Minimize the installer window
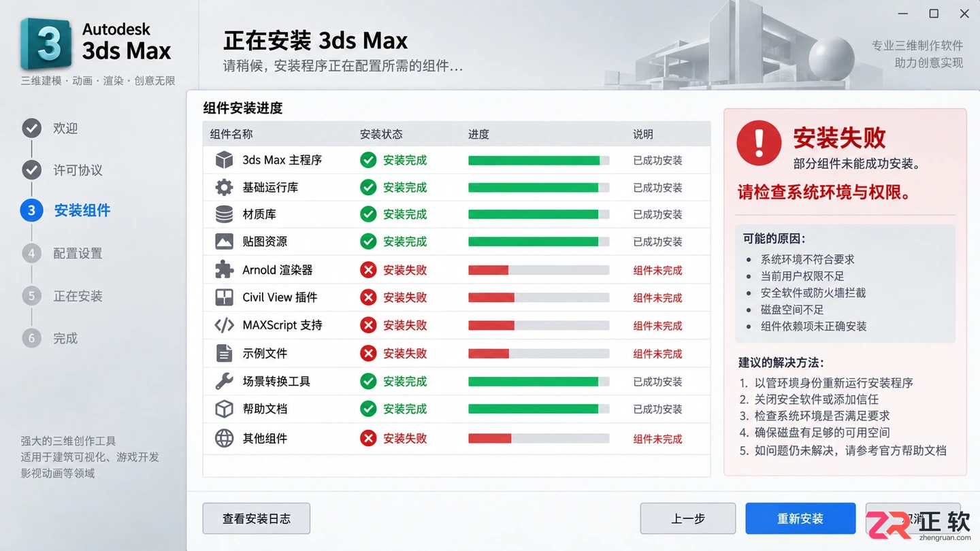980x551 pixels. click(x=903, y=14)
